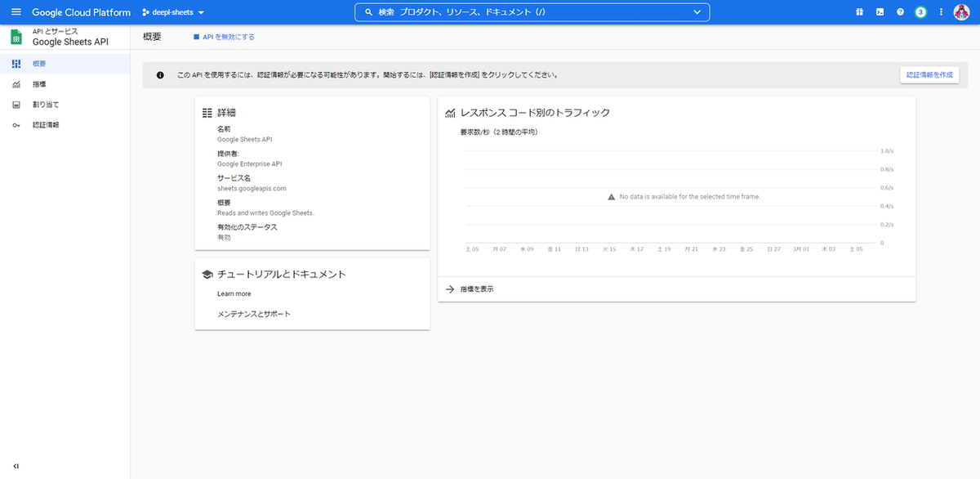Click the stop square icon beside APIを無効にする

click(196, 37)
